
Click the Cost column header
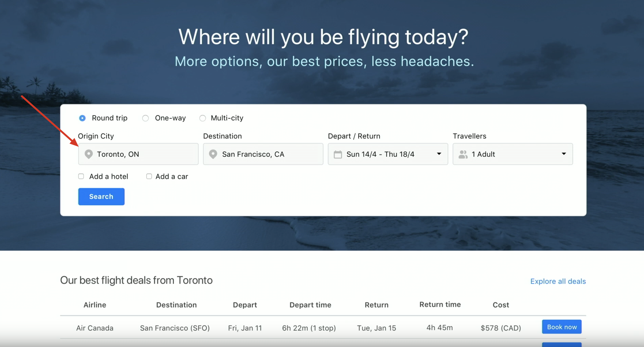pos(501,305)
